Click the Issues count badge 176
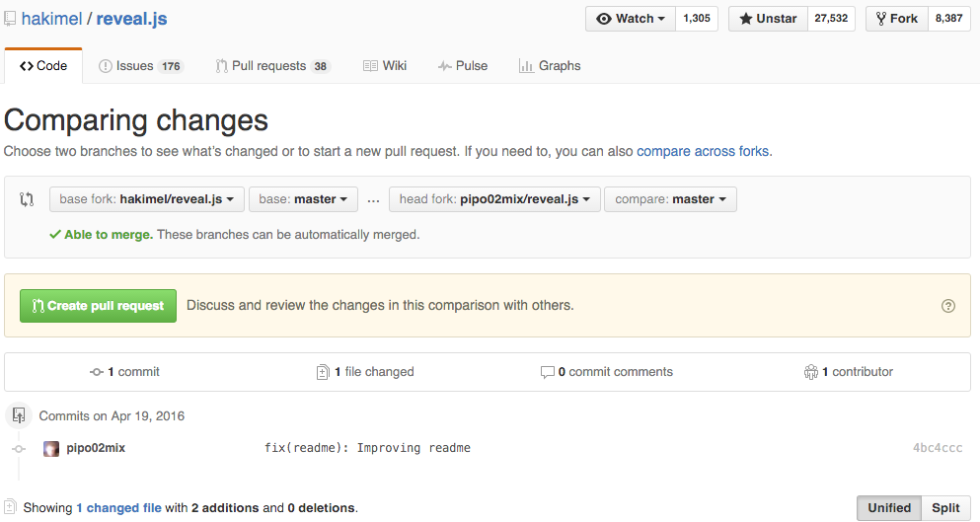The height and width of the screenshot is (522, 980). tap(171, 66)
